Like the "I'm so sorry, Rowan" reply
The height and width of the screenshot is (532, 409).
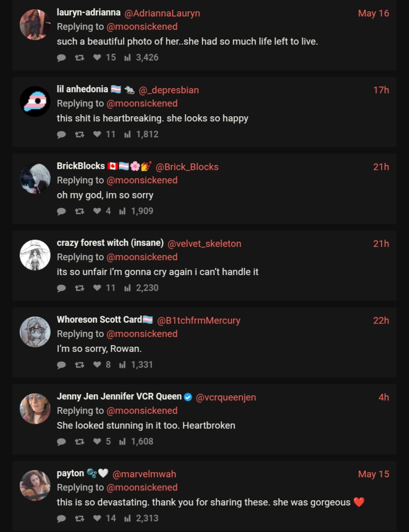pos(97,365)
